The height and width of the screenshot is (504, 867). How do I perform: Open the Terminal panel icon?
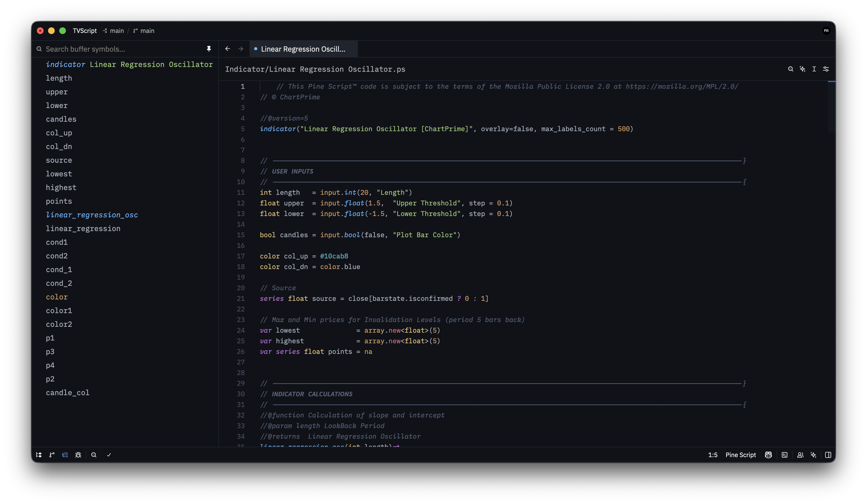784,455
